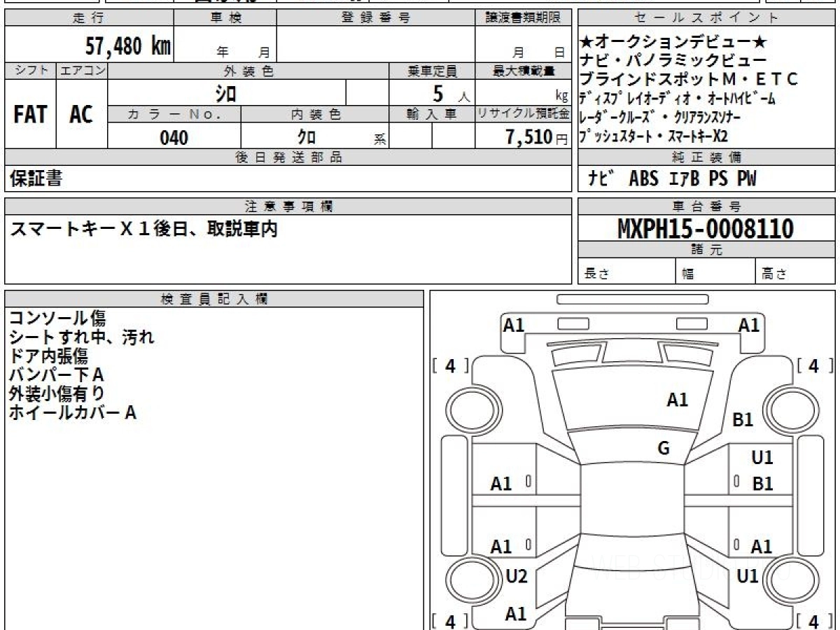Click the バンパー下A note line
The height and width of the screenshot is (630, 840).
[x=56, y=375]
